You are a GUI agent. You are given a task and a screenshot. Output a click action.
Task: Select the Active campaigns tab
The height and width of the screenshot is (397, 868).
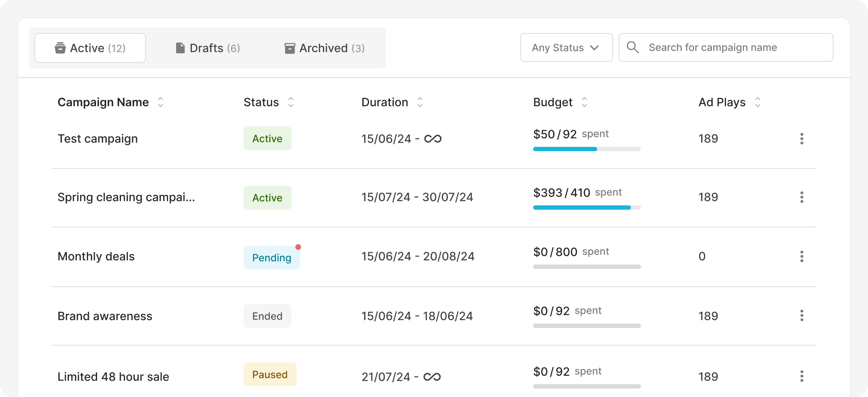tap(90, 48)
